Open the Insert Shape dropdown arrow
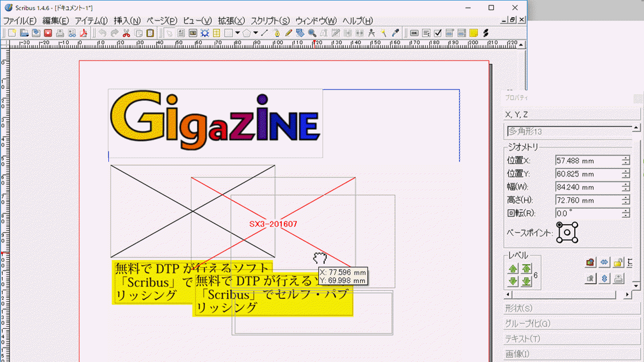The height and width of the screenshot is (362, 644). coord(237,33)
